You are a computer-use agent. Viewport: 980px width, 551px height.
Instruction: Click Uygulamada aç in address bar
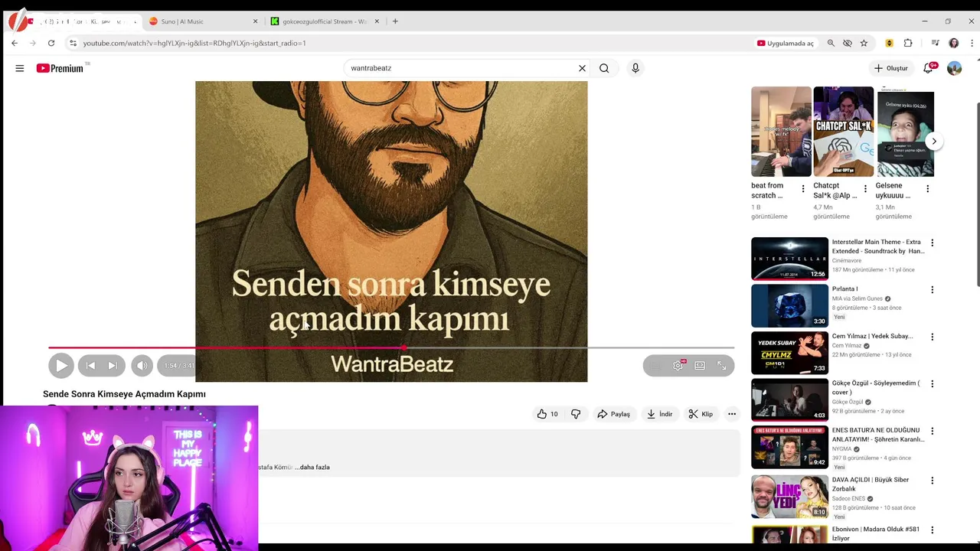(x=786, y=44)
